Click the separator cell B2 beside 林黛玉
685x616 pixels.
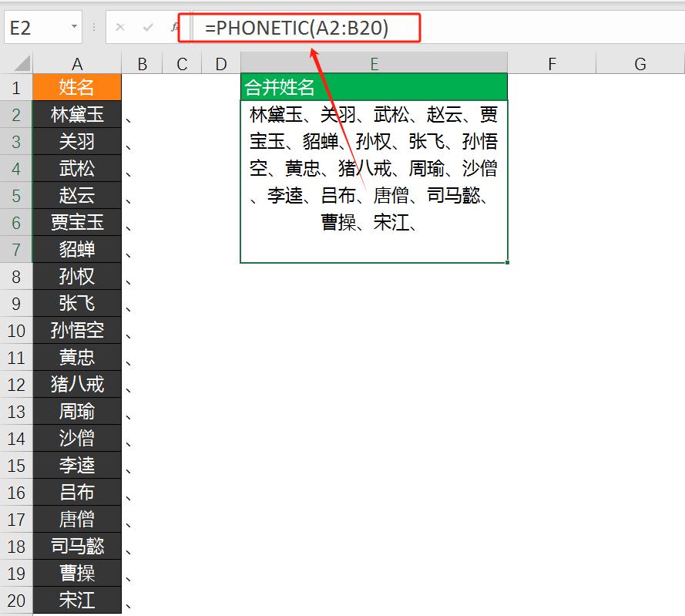[142, 115]
